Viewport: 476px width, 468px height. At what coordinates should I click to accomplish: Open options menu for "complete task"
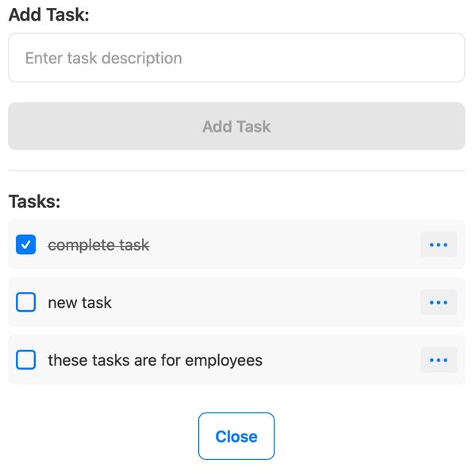pyautogui.click(x=438, y=245)
